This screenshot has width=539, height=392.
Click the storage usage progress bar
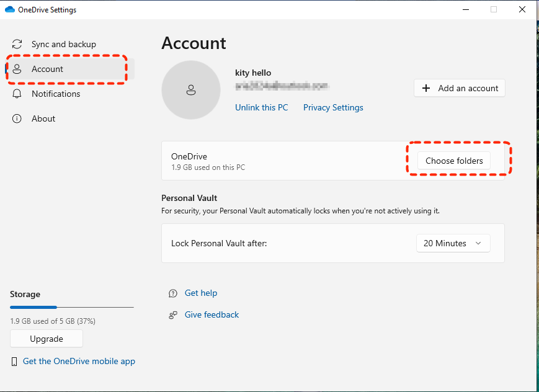click(72, 307)
